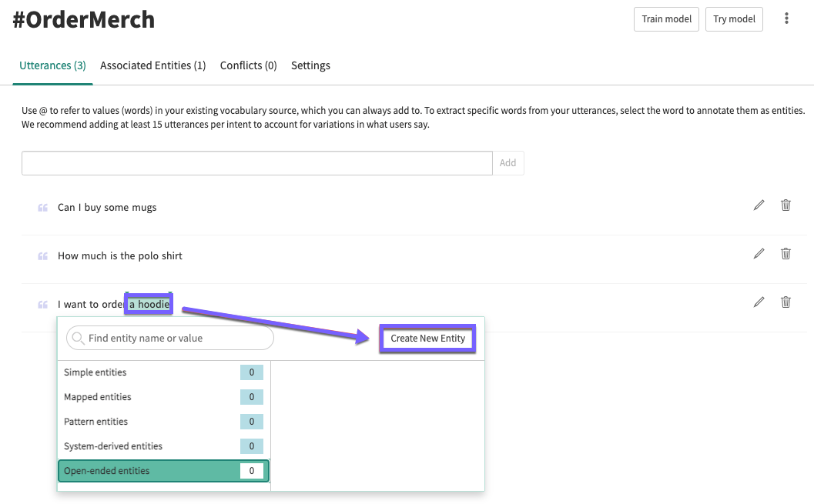Click the 'Can I buy some mugs' utterance text
Image resolution: width=814 pixels, height=504 pixels.
click(107, 208)
